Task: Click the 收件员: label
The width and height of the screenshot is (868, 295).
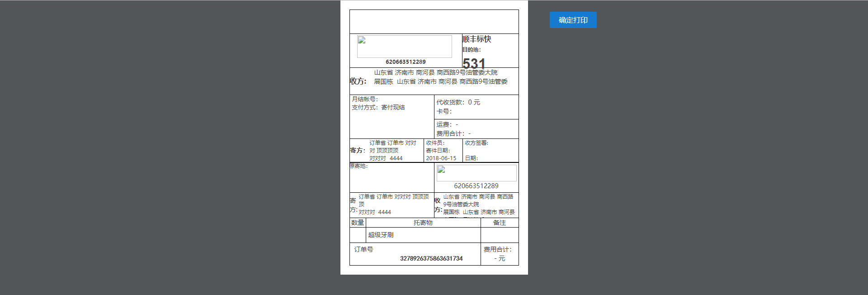Action: [435, 143]
